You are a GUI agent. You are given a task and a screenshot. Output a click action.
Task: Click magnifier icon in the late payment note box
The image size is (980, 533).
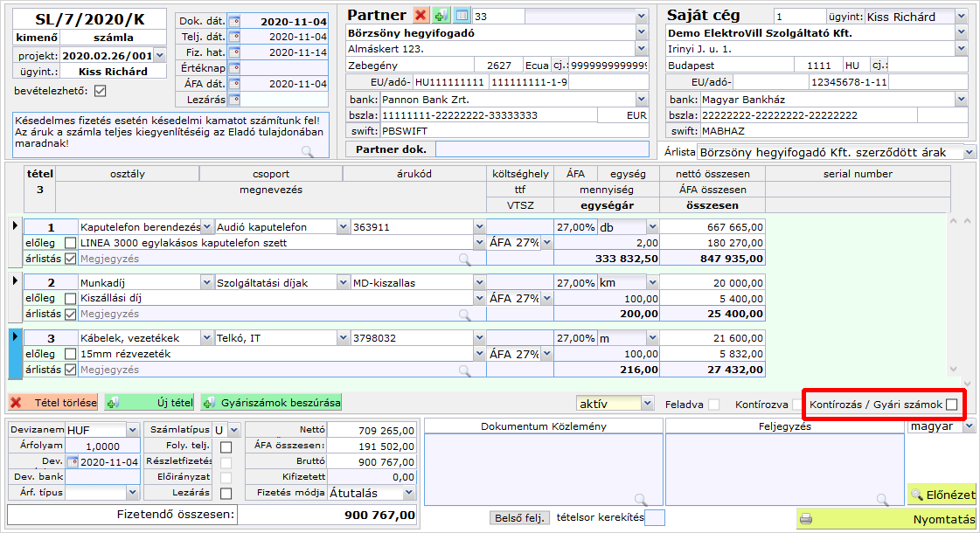(x=307, y=151)
